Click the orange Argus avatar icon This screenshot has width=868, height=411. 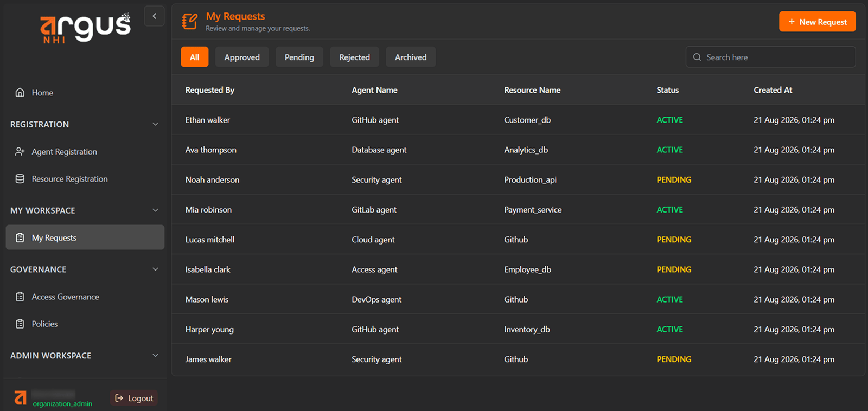20,397
